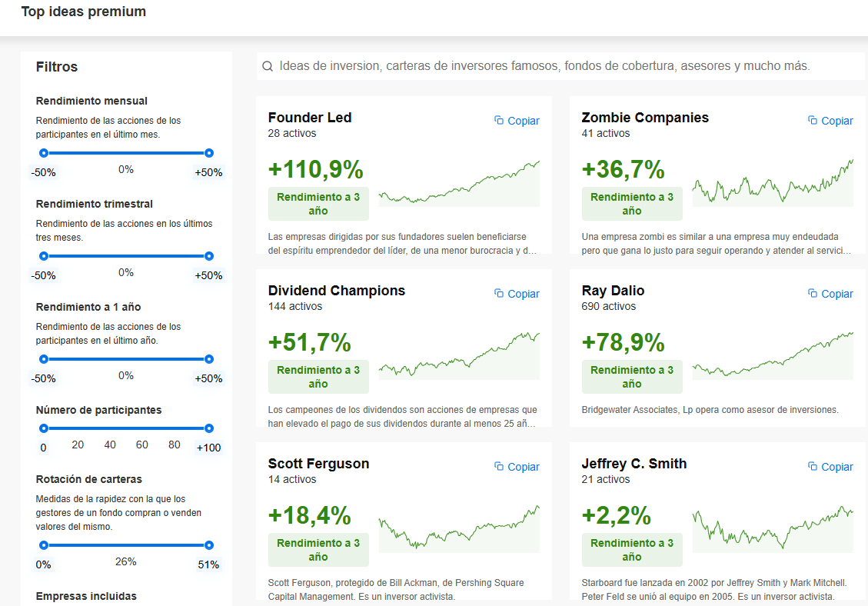Click the Ray Dalio performance chart
Viewport: 868px width, 606px height.
coord(773,356)
